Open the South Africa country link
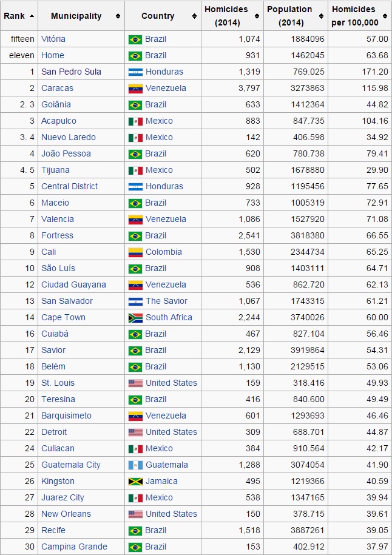 pyautogui.click(x=169, y=317)
